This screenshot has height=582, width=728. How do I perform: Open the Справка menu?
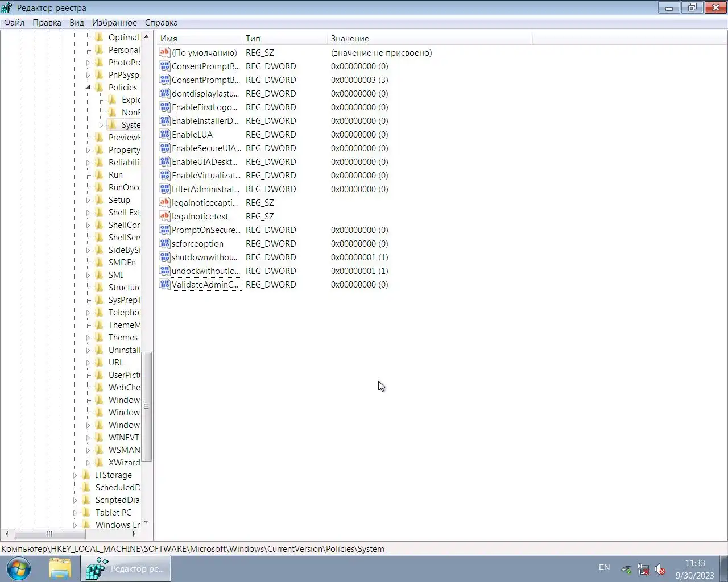point(161,23)
